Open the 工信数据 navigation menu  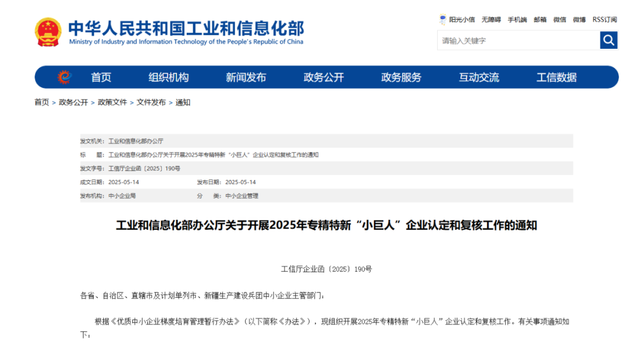(x=555, y=77)
